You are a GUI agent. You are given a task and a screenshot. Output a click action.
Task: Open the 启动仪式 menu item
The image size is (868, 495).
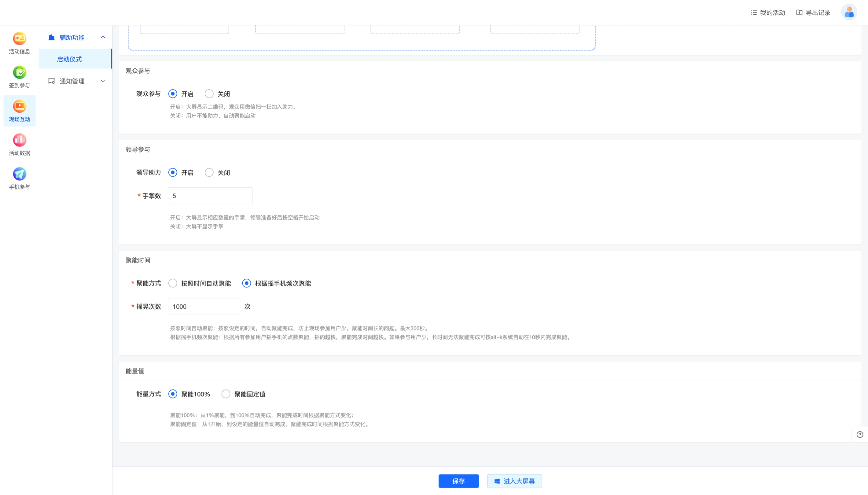point(76,59)
